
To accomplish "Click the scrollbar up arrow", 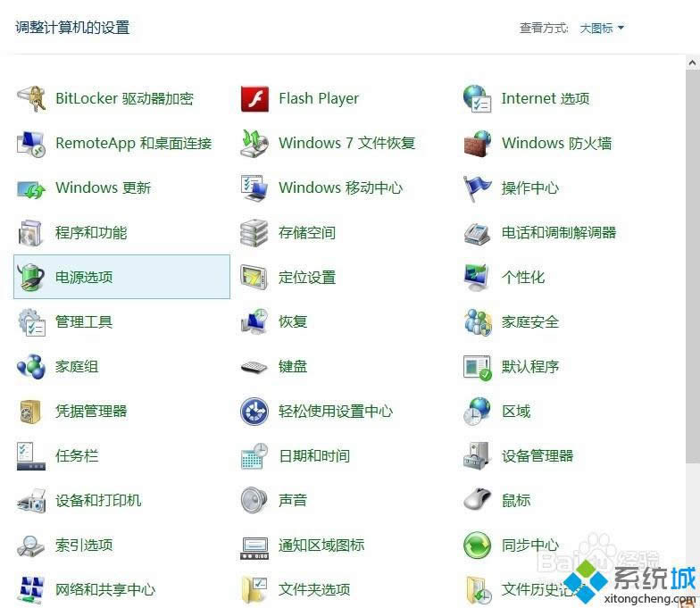I will tap(693, 62).
